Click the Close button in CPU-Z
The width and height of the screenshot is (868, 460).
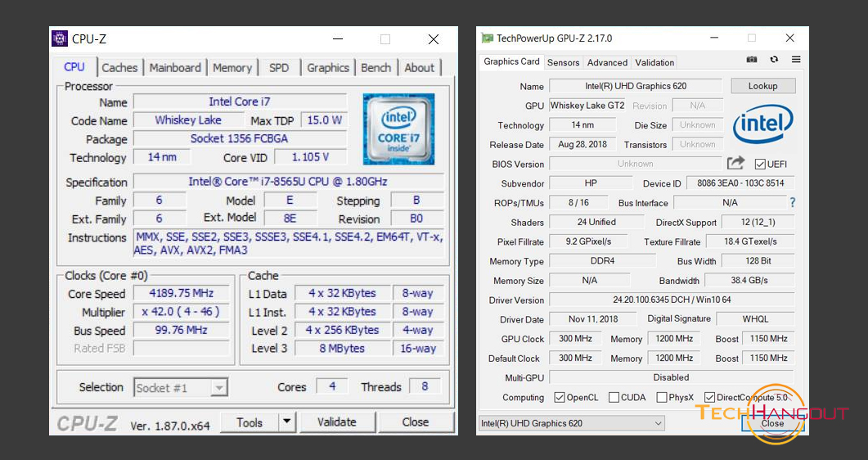click(x=415, y=422)
